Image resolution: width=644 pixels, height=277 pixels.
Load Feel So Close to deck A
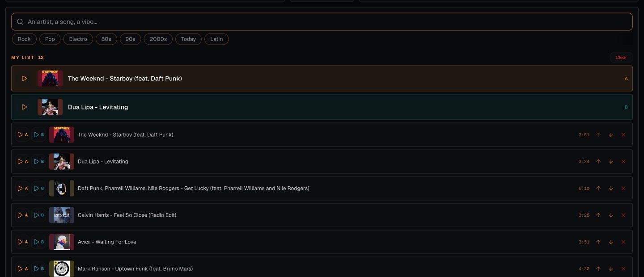22,215
